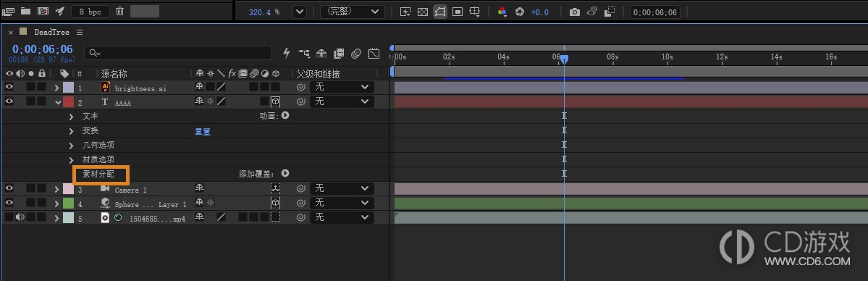Click the region of interest icon

click(458, 12)
